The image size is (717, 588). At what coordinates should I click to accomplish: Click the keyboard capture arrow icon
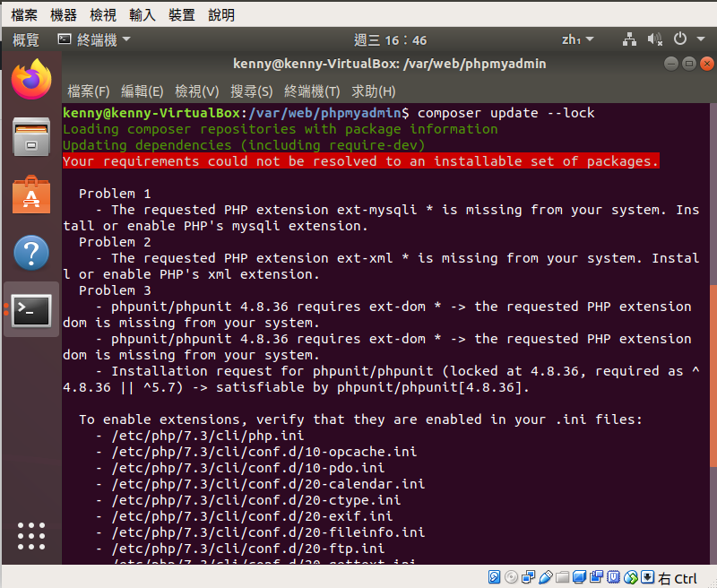coord(647,577)
